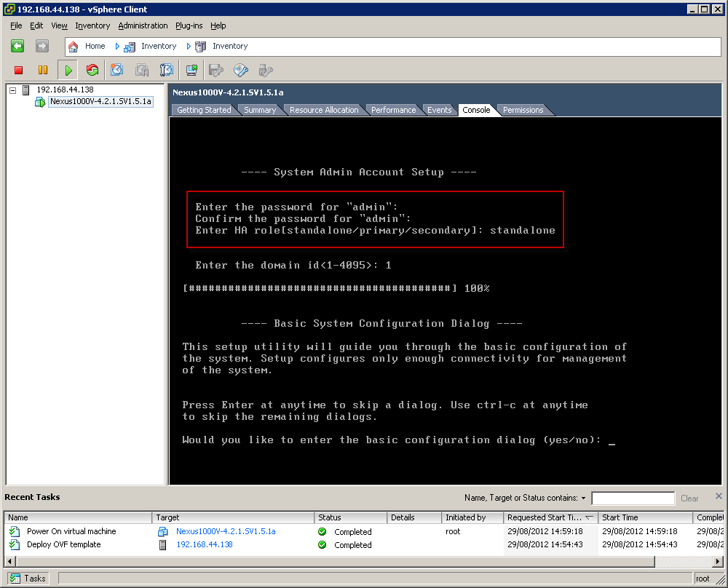Click the first Inventory icon in the breadcrumb
Image resolution: width=728 pixels, height=588 pixels.
click(x=130, y=47)
